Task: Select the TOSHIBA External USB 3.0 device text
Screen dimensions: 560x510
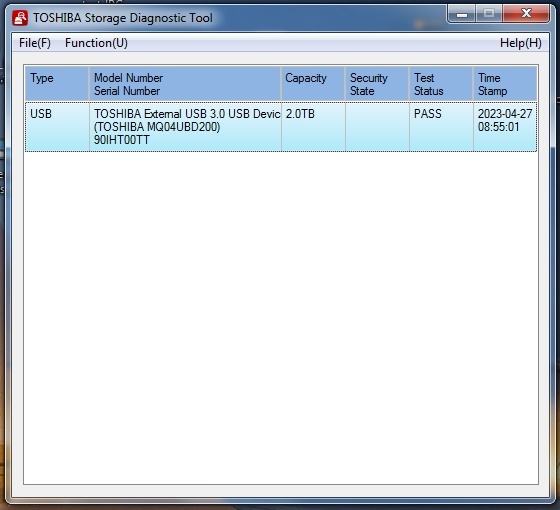Action: pyautogui.click(x=187, y=114)
